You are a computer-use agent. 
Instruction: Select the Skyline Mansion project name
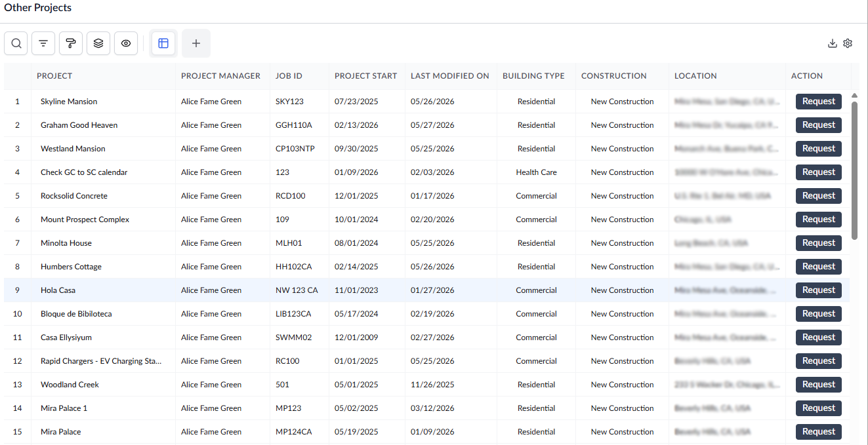tap(69, 102)
